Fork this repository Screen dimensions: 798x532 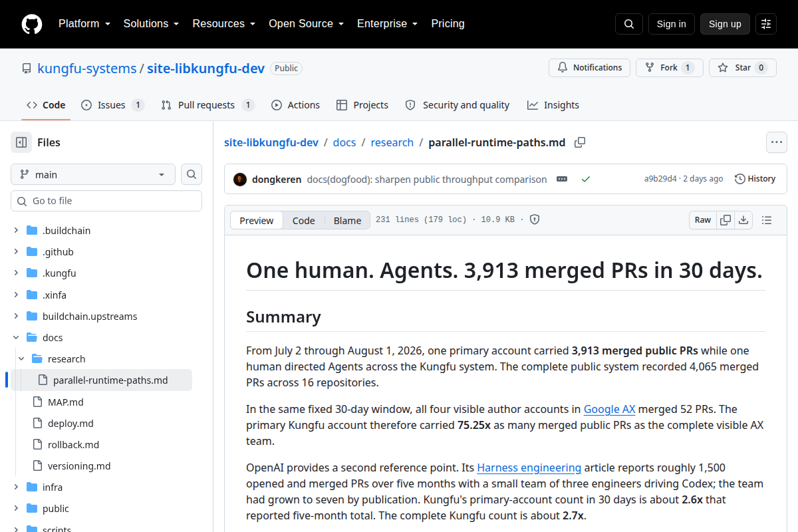click(x=670, y=68)
